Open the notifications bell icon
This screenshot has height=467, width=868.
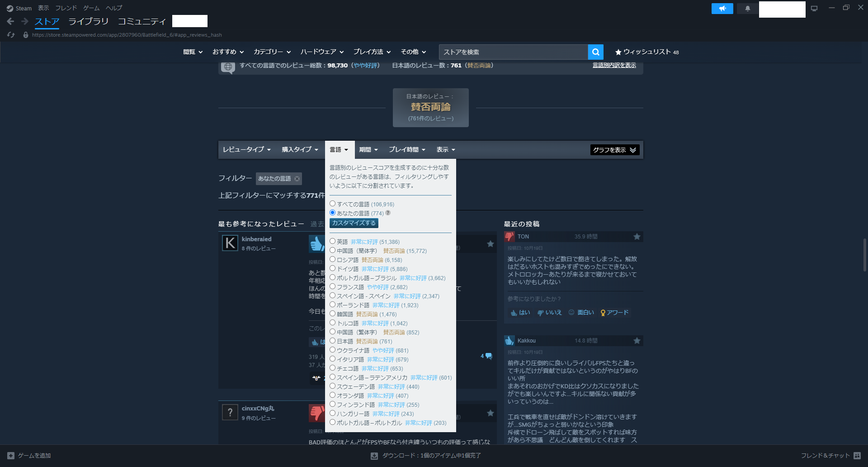pyautogui.click(x=747, y=9)
